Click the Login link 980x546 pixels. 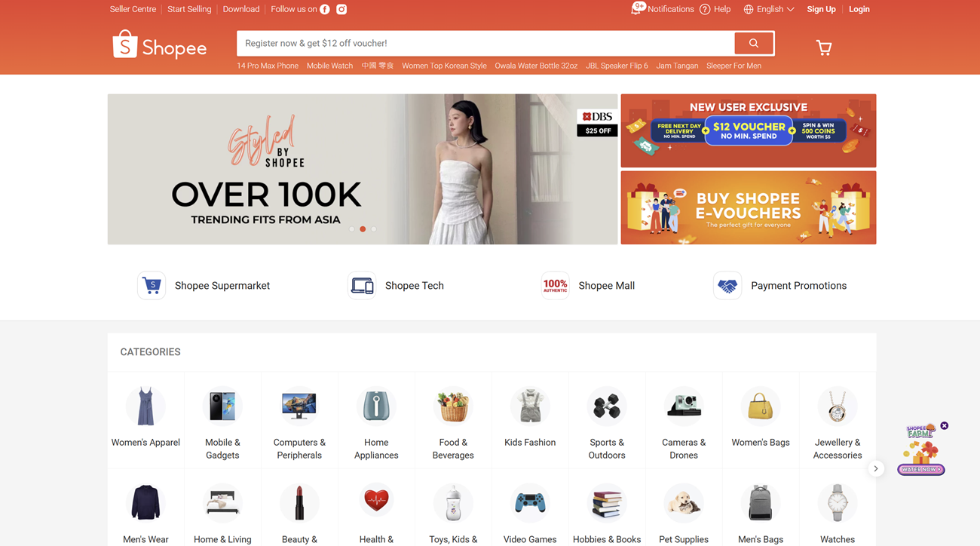[859, 9]
